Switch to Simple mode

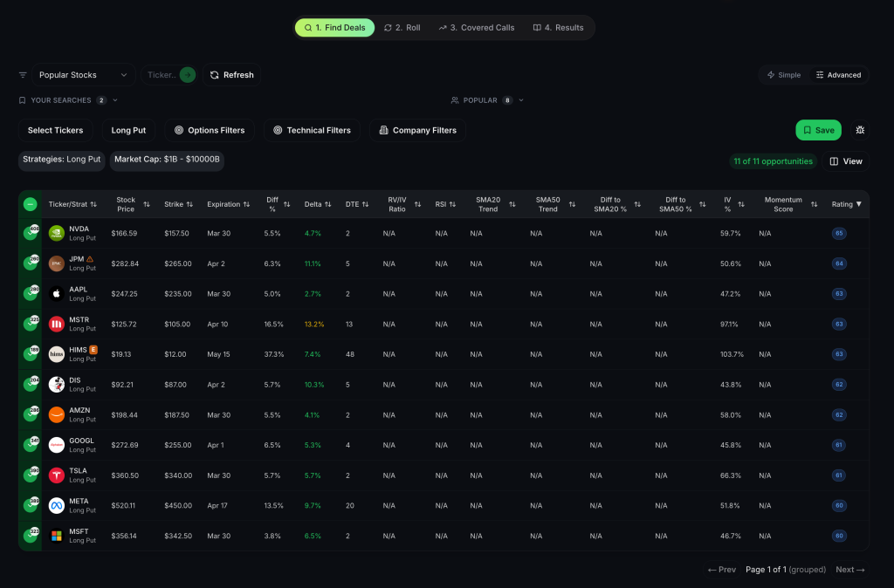coord(783,75)
